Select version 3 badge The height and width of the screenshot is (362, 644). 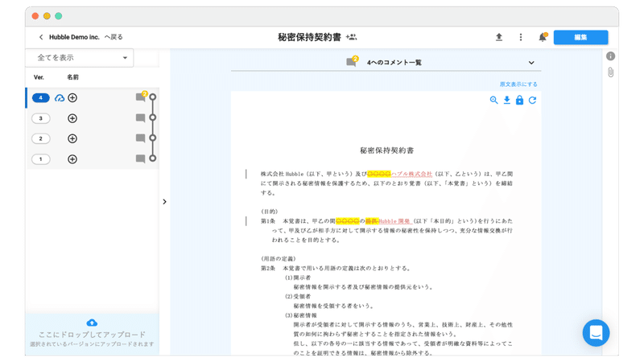point(41,118)
